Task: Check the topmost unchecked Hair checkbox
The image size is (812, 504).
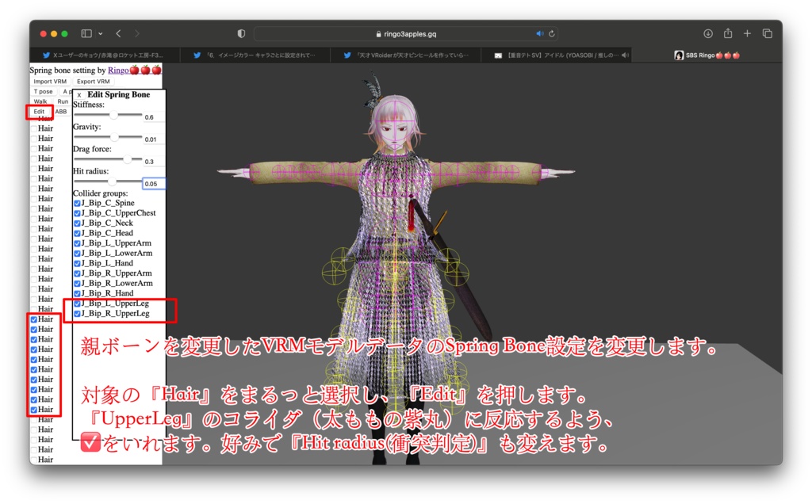Action: (33, 128)
